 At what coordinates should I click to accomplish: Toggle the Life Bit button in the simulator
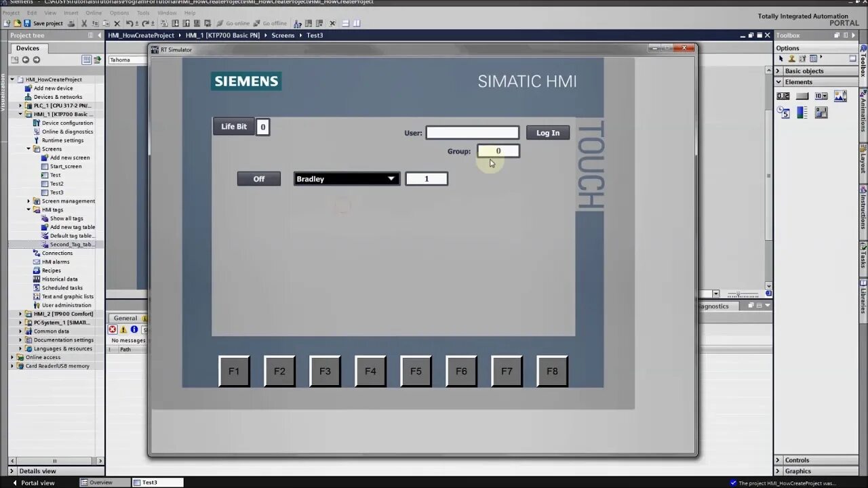pyautogui.click(x=234, y=127)
